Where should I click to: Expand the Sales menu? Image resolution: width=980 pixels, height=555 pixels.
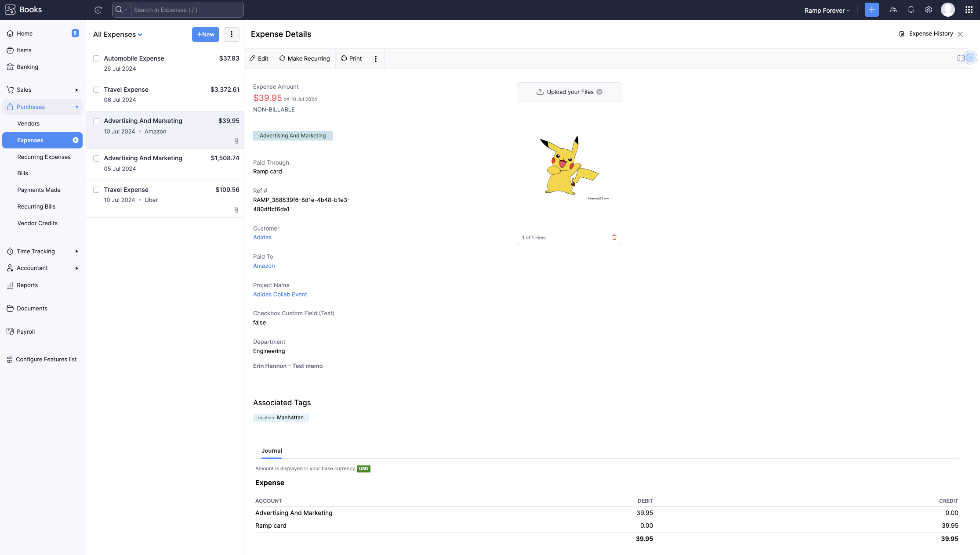(42, 90)
